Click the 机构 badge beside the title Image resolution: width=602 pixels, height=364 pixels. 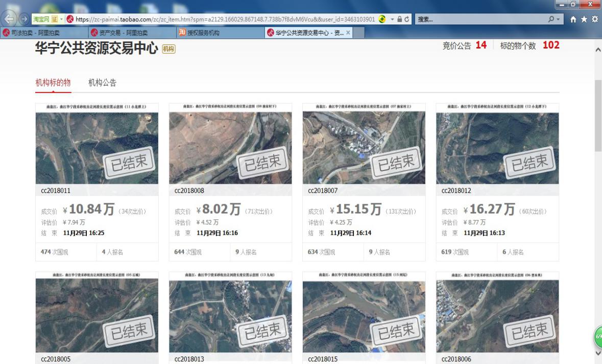(168, 49)
